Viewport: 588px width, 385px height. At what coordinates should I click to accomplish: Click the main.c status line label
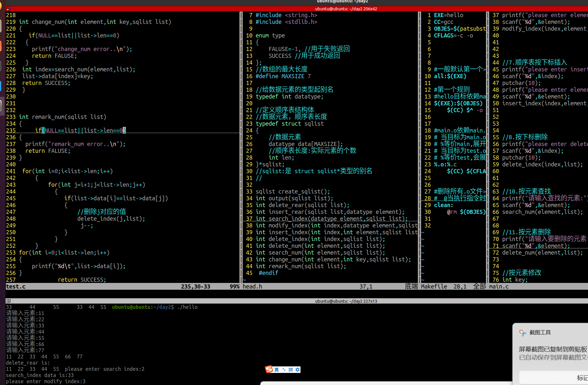pyautogui.click(x=499, y=286)
